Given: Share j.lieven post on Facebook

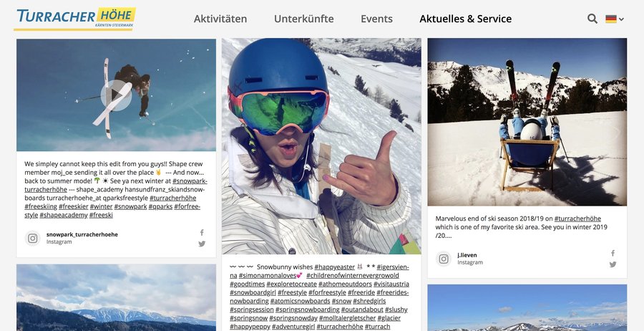Looking at the screenshot, I should point(613,253).
